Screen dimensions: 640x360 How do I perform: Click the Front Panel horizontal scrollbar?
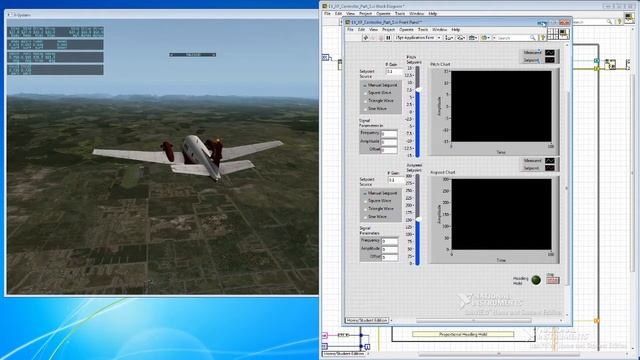click(x=473, y=321)
